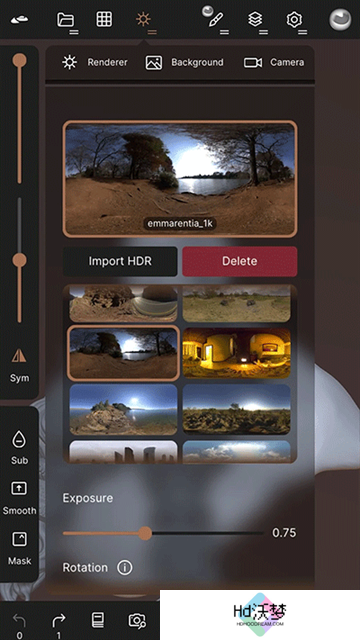Select the highlighted lake and trees HDR thumbnail
The width and height of the screenshot is (360, 640).
pyautogui.click(x=123, y=353)
